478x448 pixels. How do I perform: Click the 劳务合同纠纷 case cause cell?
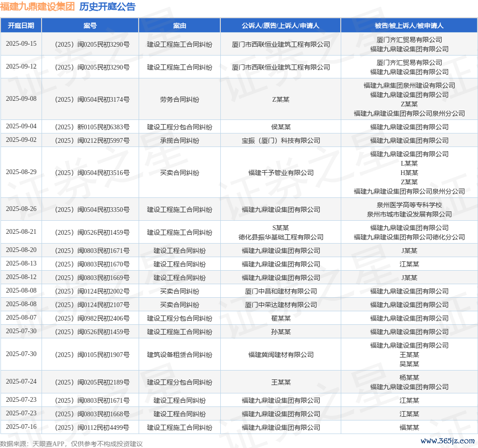(180, 99)
